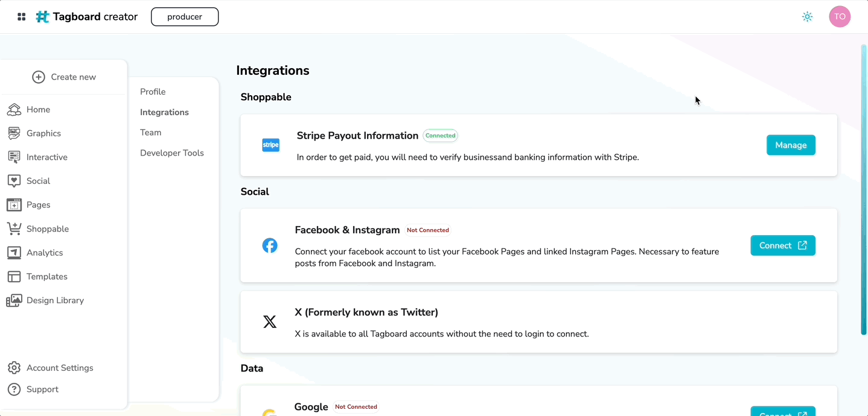Go to Pages in the sidebar

pos(38,205)
